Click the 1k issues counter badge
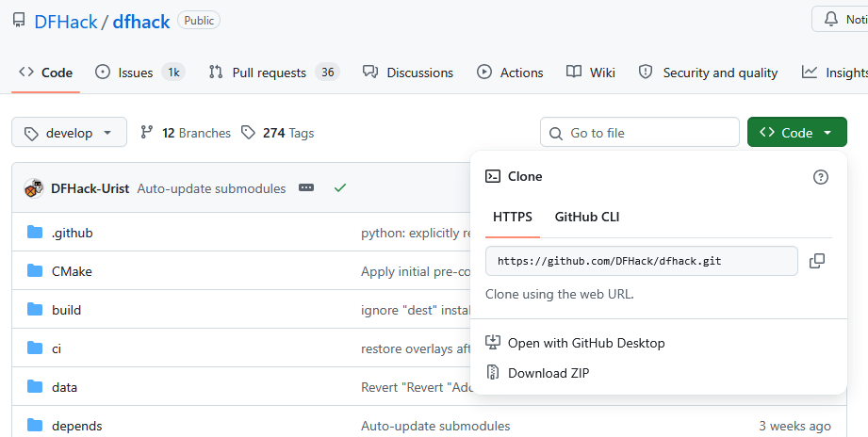 click(x=173, y=73)
